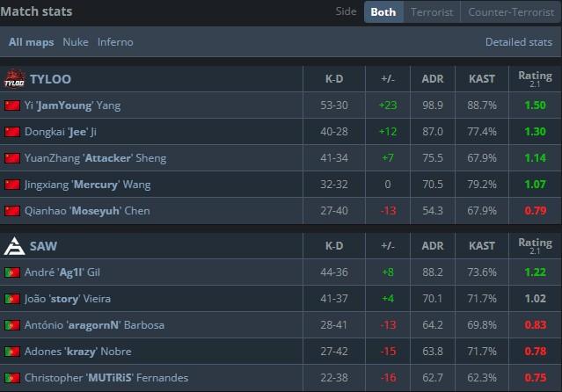Image resolution: width=562 pixels, height=392 pixels.
Task: Click the China flag beside Moseyuh
Action: 12,211
